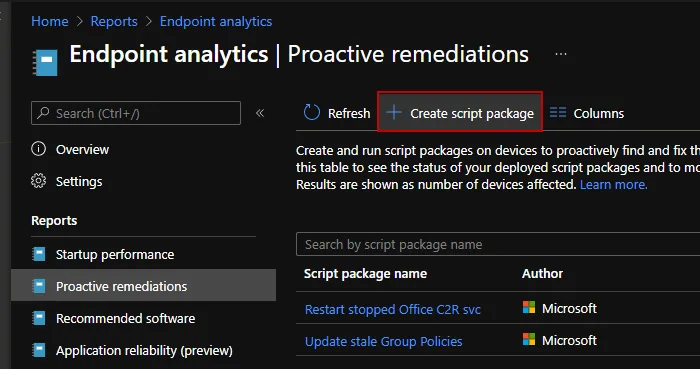This screenshot has height=369, width=700.
Task: Click Microsoft logo in Update stale Group Policies row
Action: 529,340
